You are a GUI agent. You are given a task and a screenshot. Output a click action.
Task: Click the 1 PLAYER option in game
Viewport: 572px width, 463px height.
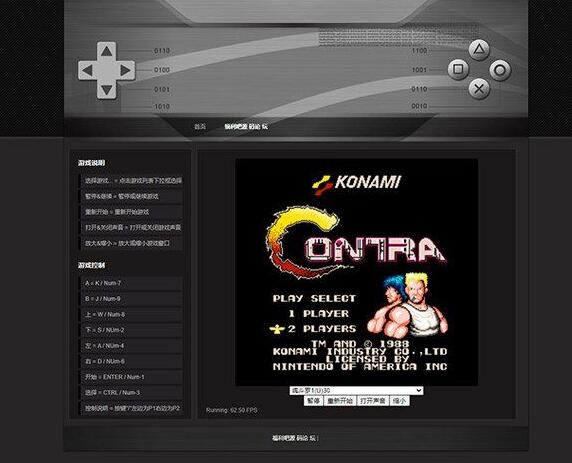tap(318, 314)
